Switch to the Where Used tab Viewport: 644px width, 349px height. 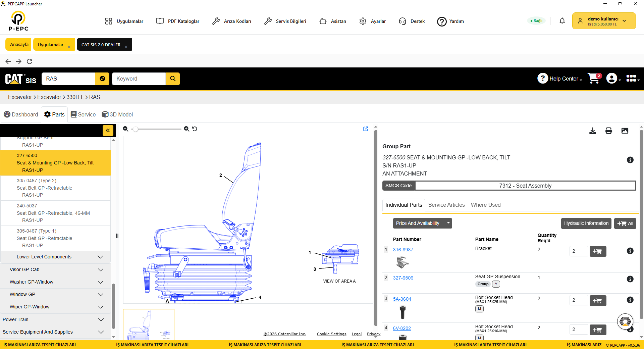[x=486, y=205]
